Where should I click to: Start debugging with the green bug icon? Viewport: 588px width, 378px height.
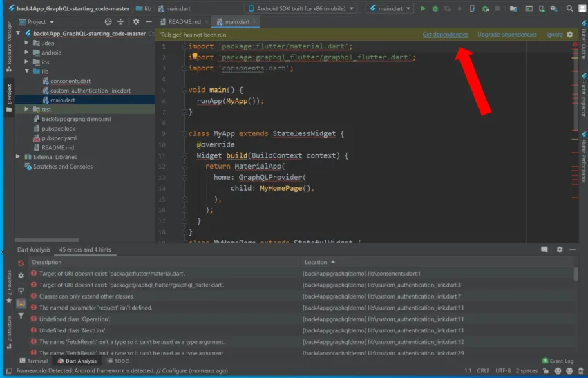[435, 8]
